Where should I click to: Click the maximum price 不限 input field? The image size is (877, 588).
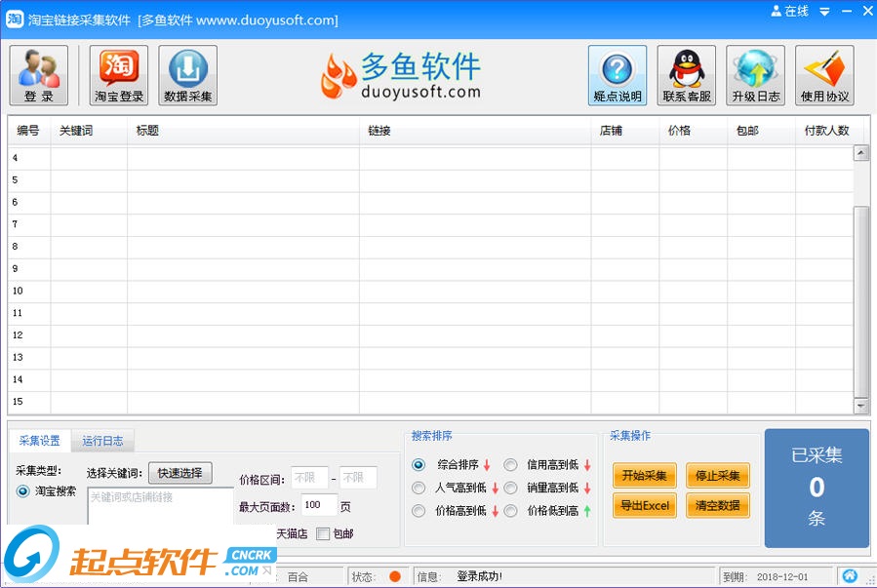pos(358,478)
